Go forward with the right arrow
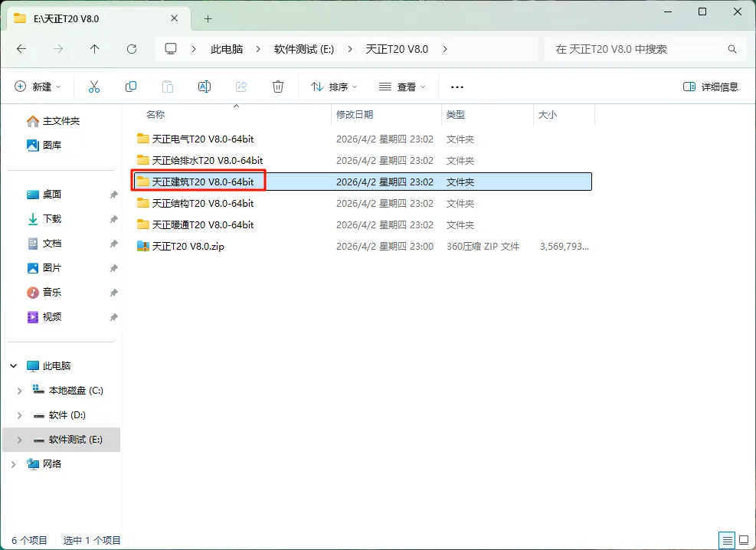 coord(58,49)
